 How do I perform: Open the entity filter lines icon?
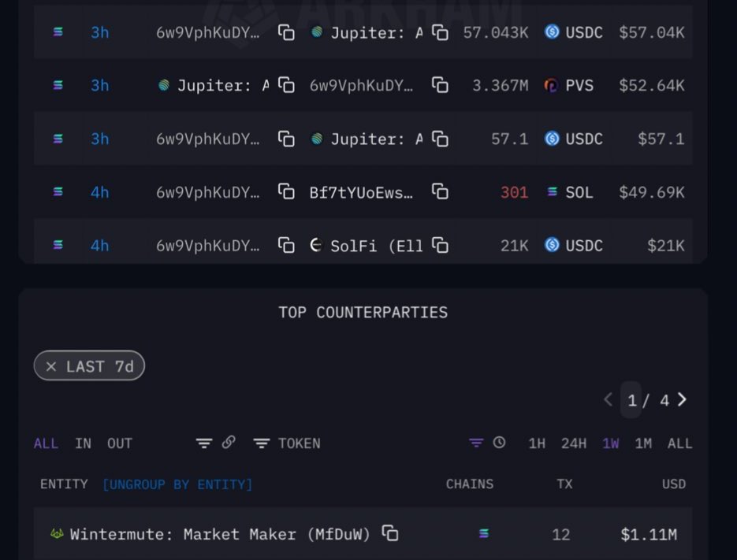(x=204, y=443)
